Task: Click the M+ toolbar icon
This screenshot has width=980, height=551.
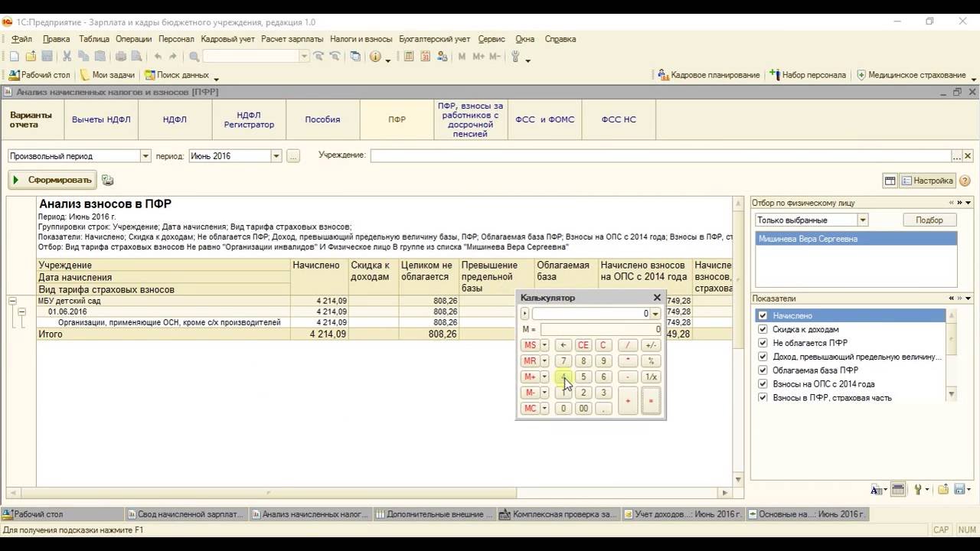Action: pos(478,57)
